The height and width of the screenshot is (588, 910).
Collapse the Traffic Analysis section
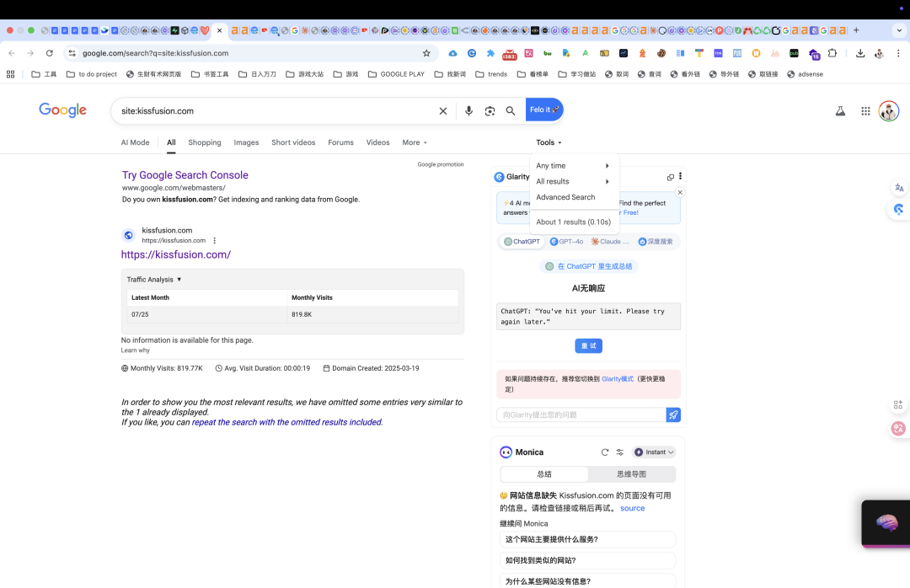[154, 279]
